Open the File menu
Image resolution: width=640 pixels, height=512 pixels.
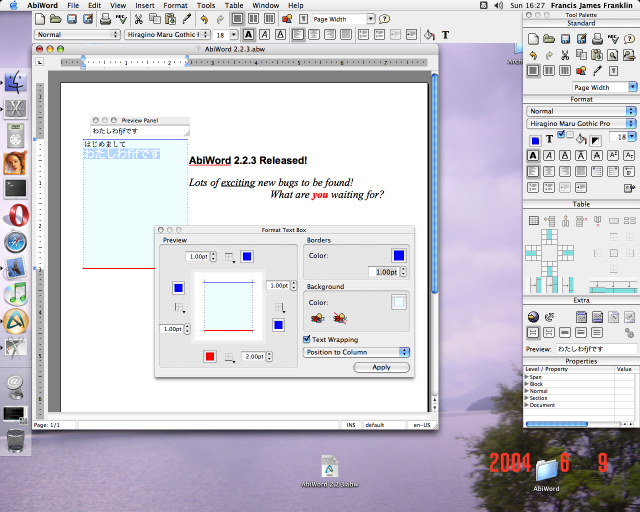point(73,5)
